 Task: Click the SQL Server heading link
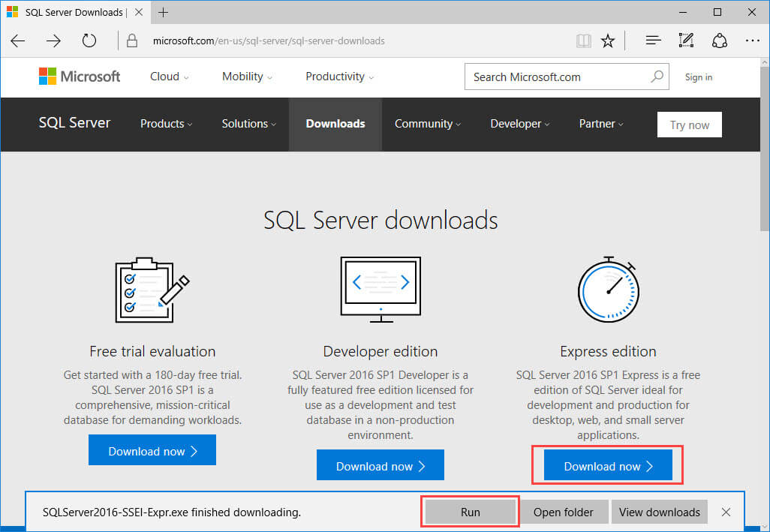coord(74,123)
